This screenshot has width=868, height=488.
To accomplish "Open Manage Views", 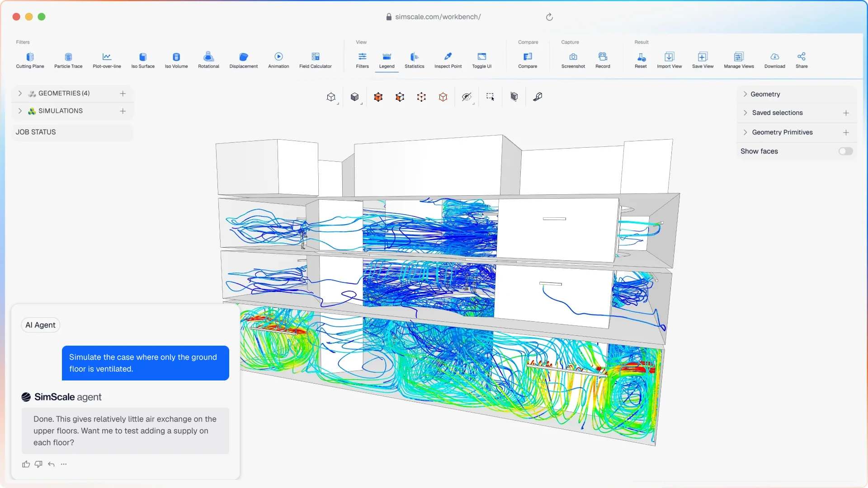I will pyautogui.click(x=739, y=60).
